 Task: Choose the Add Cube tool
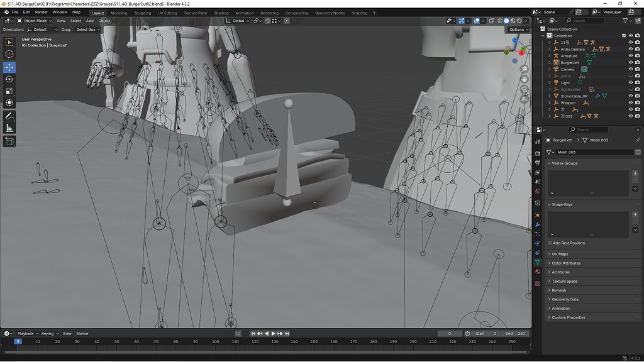(9, 142)
